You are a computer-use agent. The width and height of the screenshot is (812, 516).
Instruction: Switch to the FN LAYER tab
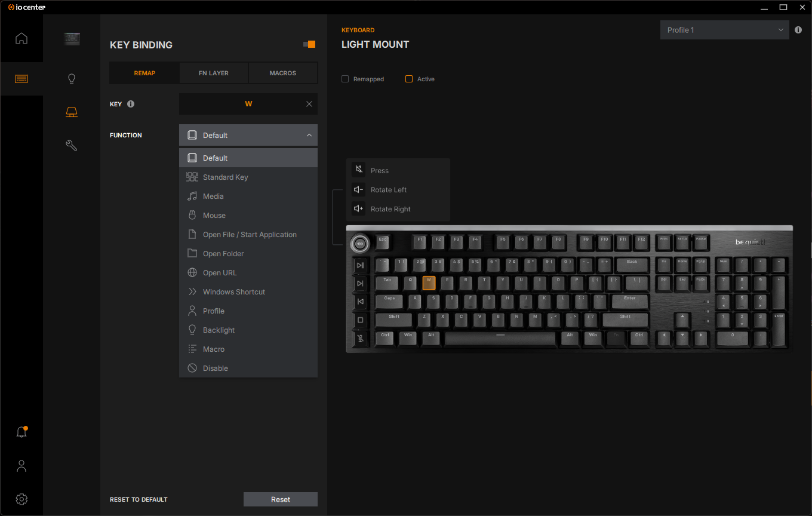(x=214, y=73)
